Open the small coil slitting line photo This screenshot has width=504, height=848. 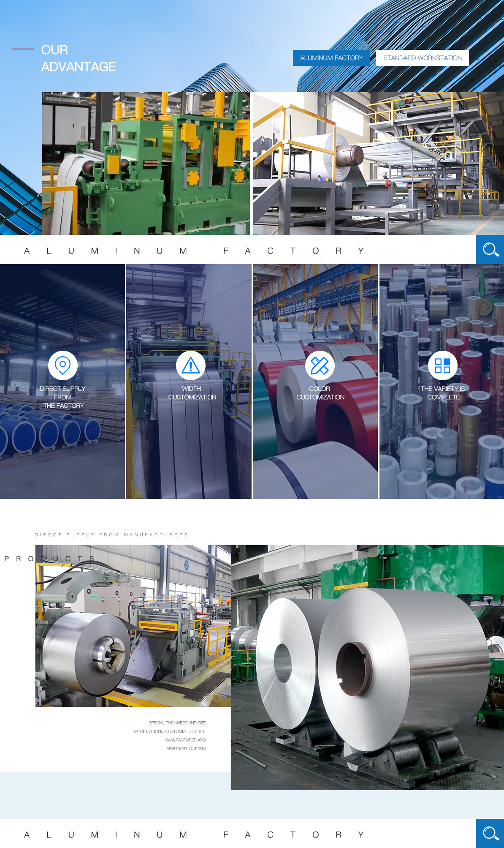click(x=133, y=626)
